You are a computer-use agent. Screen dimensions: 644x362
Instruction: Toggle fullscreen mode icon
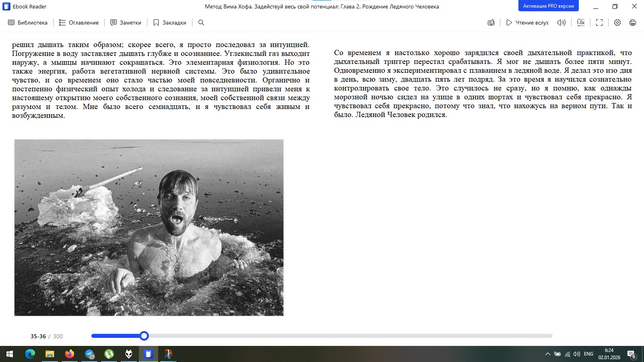coord(599,23)
